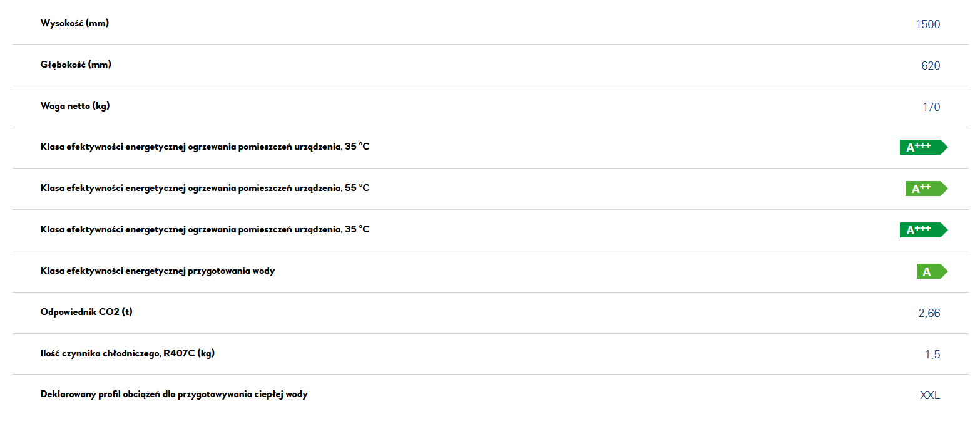
Task: Click the R407C refrigerant amount label
Action: (x=128, y=353)
